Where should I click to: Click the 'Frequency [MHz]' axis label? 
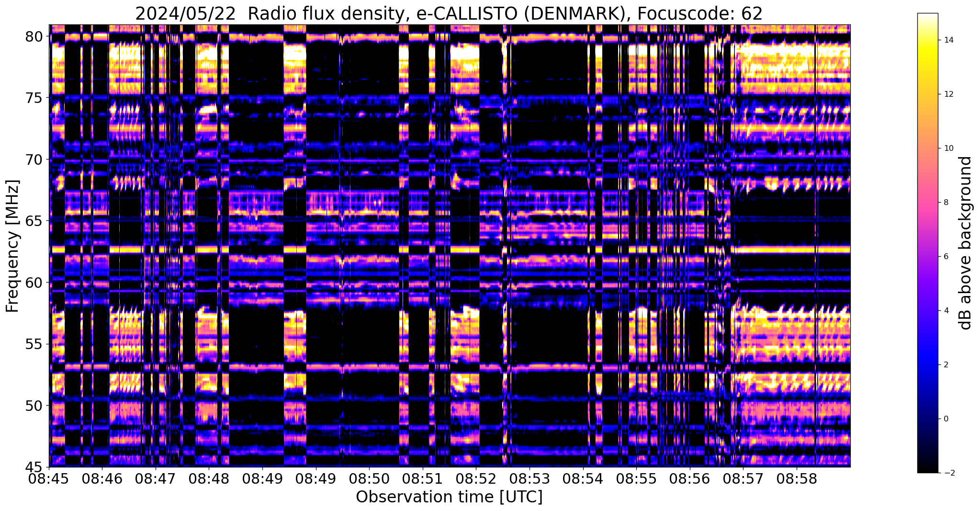coord(12,246)
